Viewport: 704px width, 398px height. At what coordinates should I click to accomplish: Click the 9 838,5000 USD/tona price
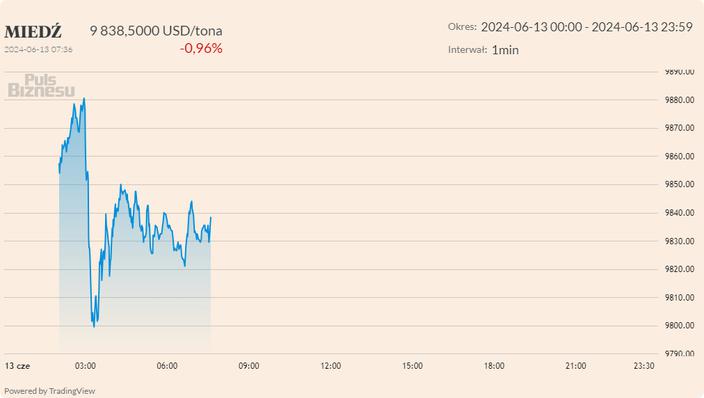click(156, 31)
